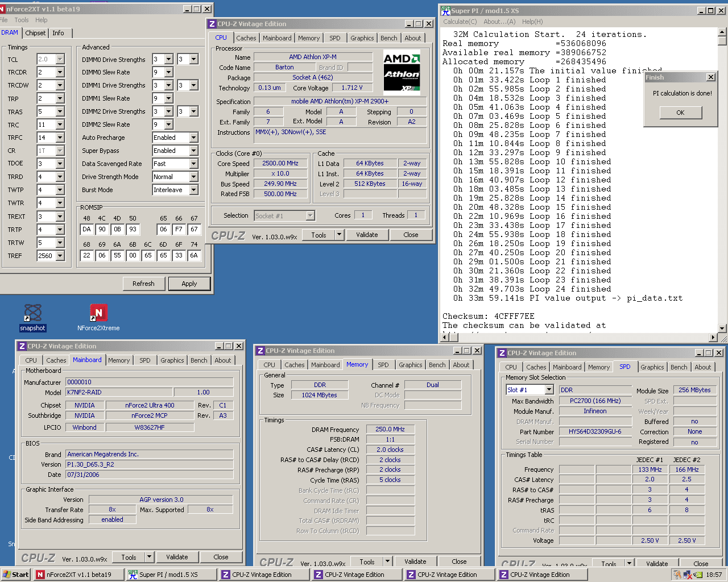Viewport: 728px width, 582px height.
Task: Switch to the Chipset tab in nForce2XT
Action: point(35,33)
